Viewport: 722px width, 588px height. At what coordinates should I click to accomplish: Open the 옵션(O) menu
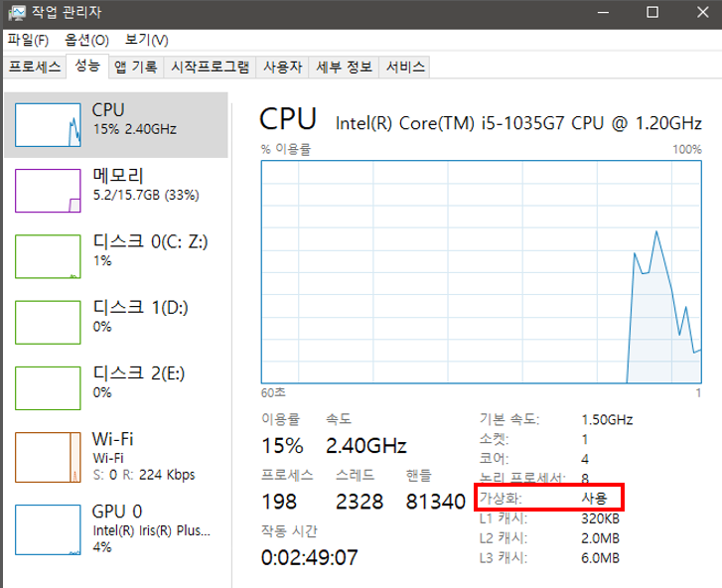point(86,41)
